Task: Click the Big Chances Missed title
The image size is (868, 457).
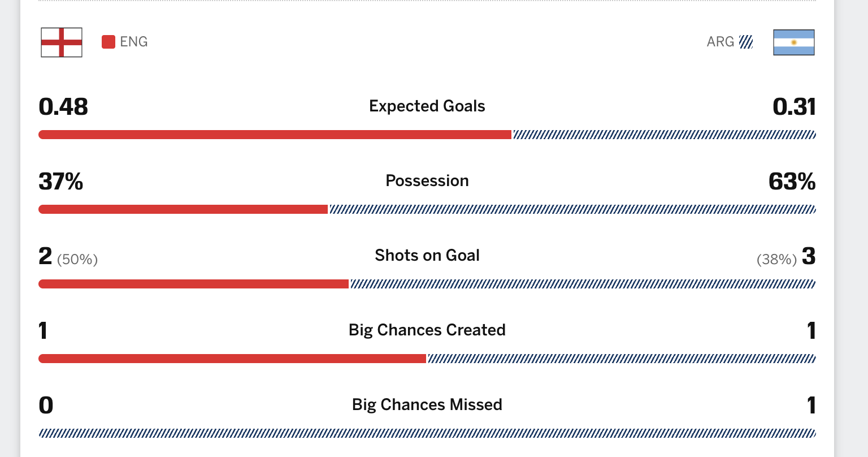Action: pyautogui.click(x=427, y=405)
